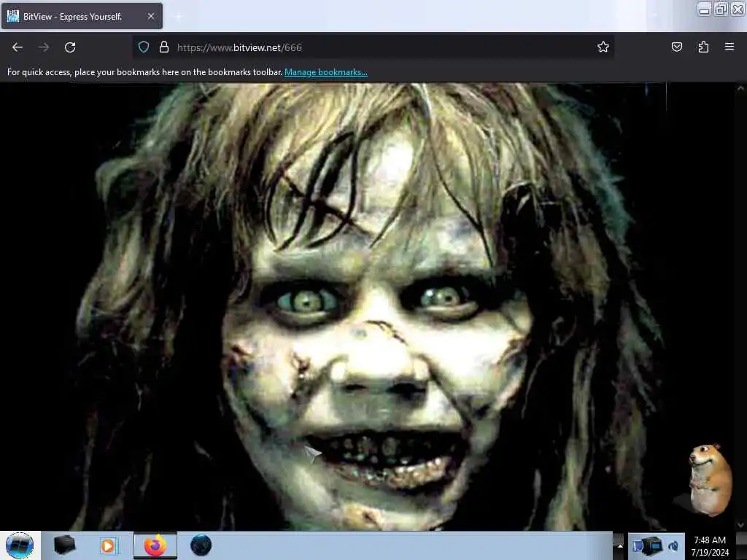
Task: Launch media player from the taskbar
Action: (x=109, y=545)
